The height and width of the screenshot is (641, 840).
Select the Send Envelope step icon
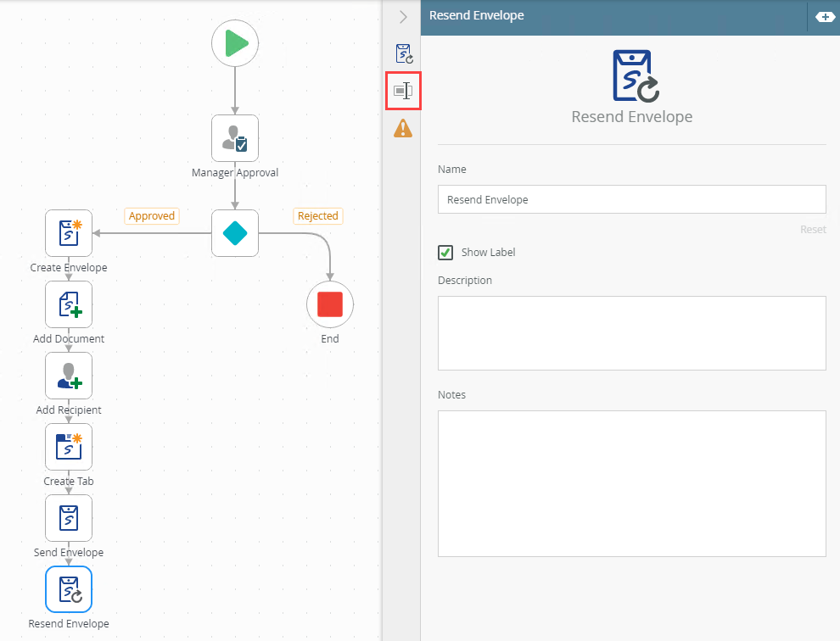tap(69, 518)
